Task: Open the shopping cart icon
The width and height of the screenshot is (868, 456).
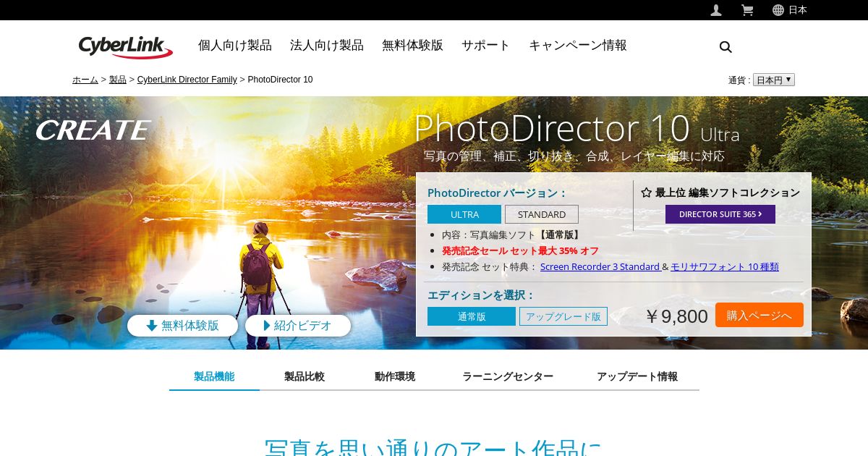Action: pos(747,10)
